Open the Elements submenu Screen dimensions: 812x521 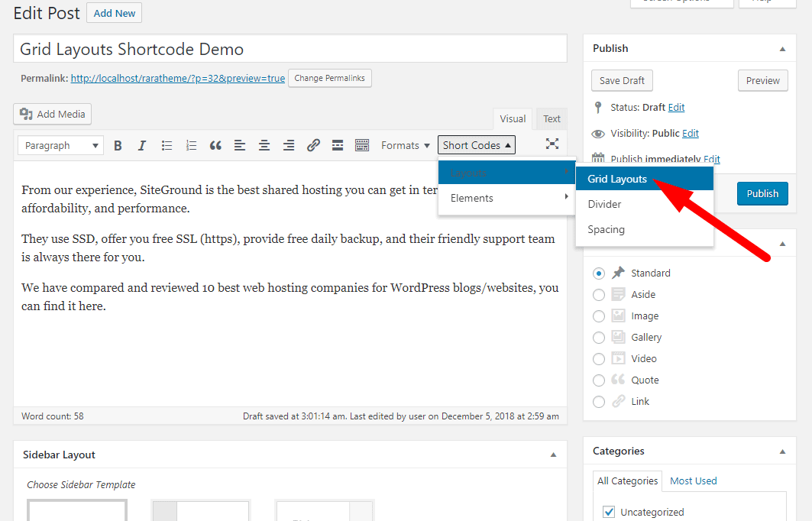pos(506,198)
